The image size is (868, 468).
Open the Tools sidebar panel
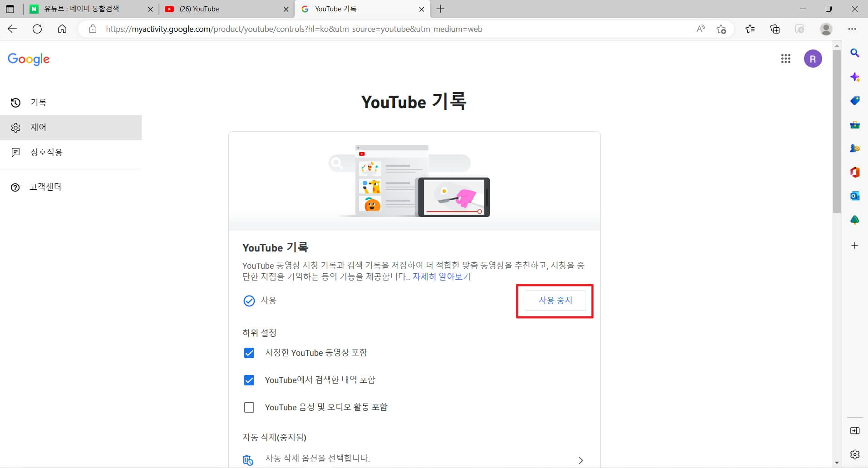pyautogui.click(x=855, y=125)
